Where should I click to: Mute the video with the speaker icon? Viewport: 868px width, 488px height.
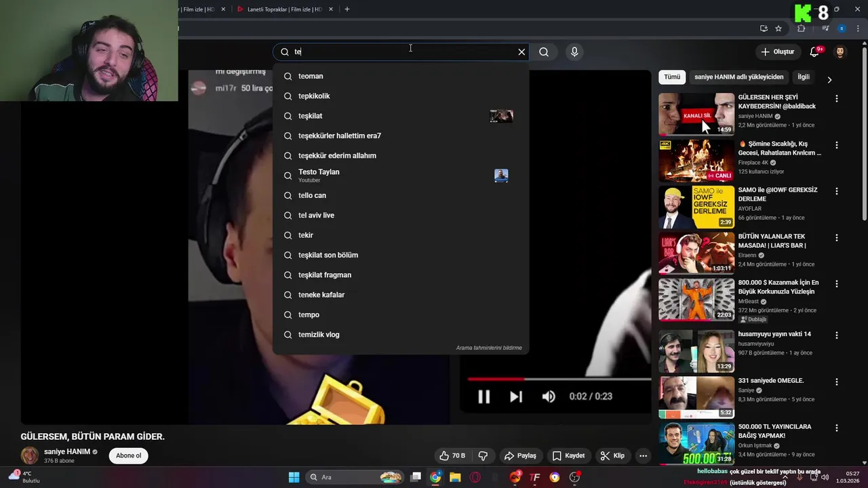pos(549,396)
